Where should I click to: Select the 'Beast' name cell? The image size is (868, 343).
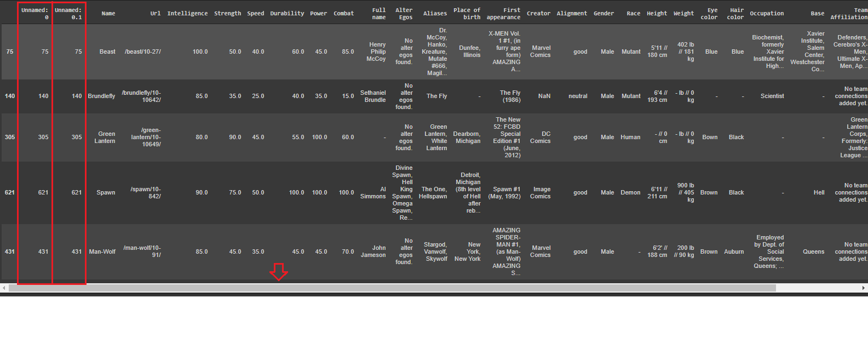pos(107,52)
